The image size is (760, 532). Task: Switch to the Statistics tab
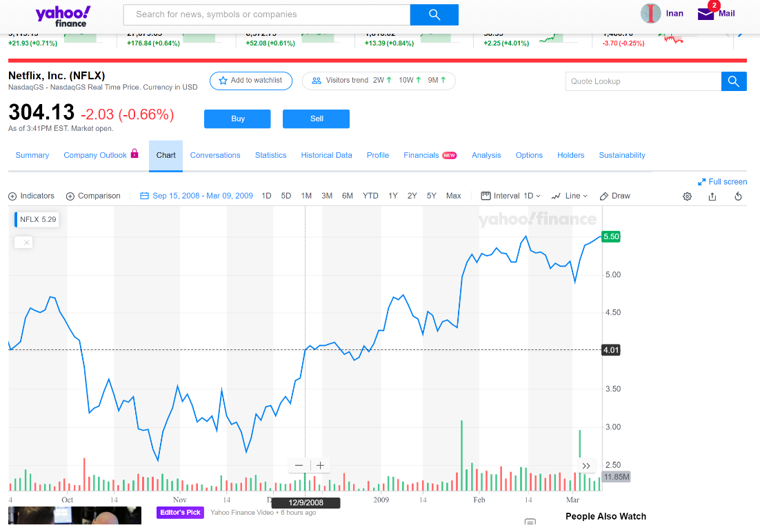point(270,155)
